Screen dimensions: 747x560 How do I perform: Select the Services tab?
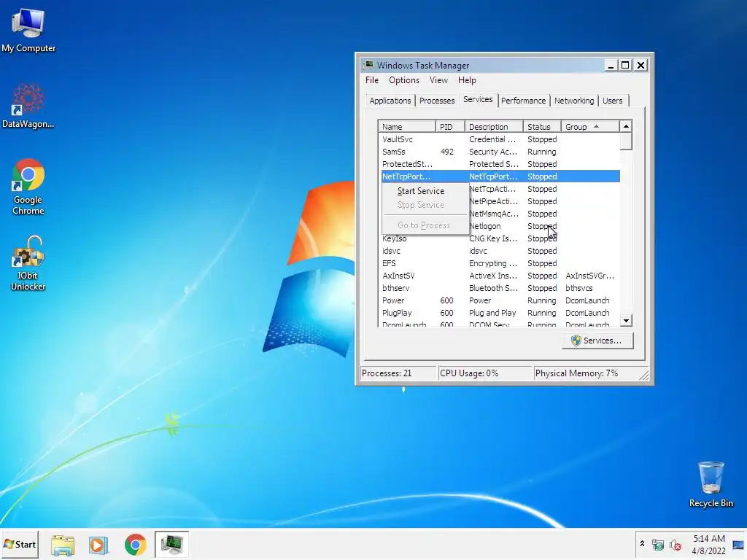click(478, 99)
